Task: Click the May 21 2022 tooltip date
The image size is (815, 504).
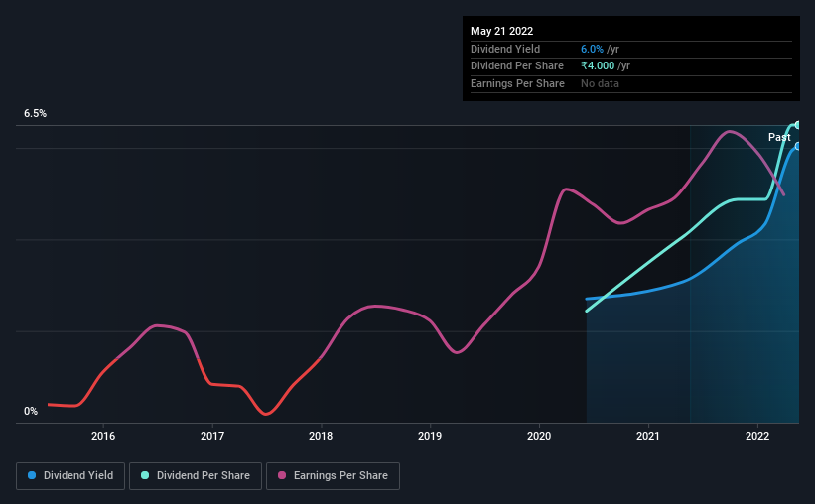Action: click(501, 31)
